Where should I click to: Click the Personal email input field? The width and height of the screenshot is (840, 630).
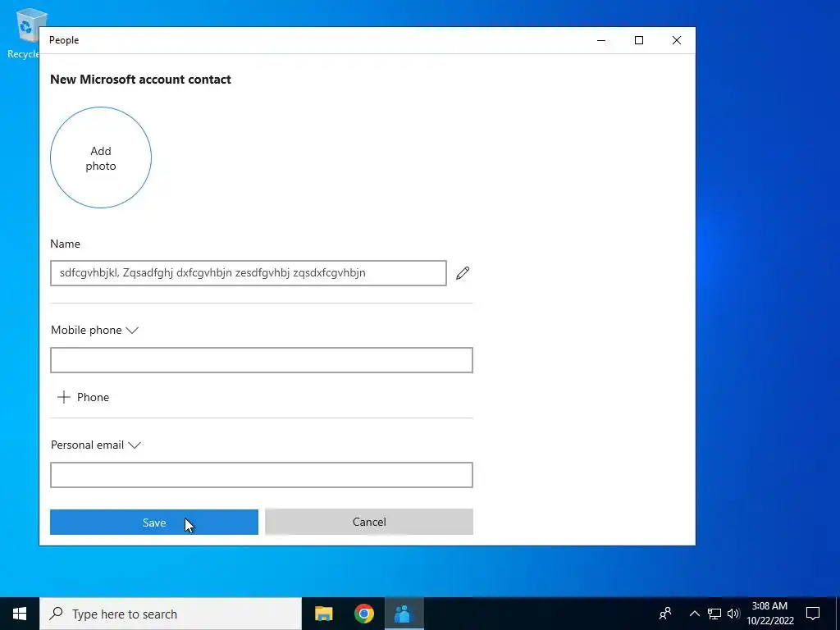point(262,475)
